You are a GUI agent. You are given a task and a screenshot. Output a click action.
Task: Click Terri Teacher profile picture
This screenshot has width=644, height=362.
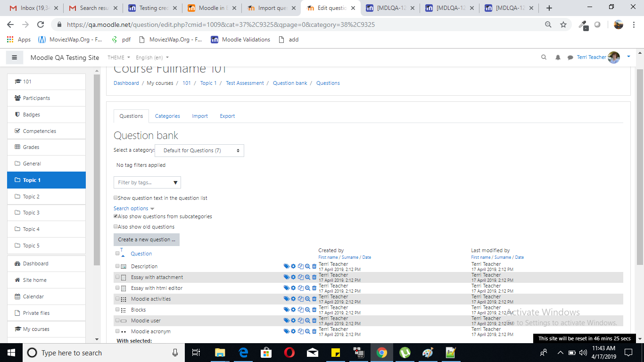coord(614,58)
